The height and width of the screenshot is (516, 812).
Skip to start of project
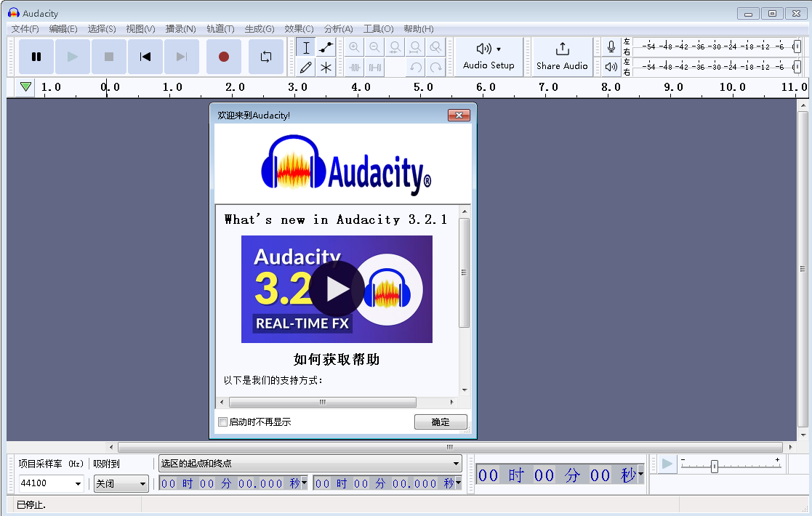coord(145,57)
